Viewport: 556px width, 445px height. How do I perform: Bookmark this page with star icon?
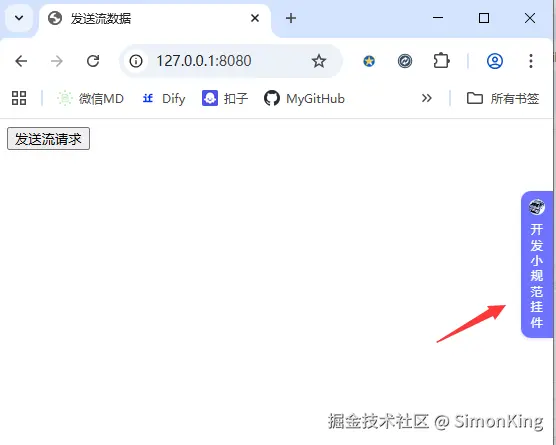[x=319, y=61]
